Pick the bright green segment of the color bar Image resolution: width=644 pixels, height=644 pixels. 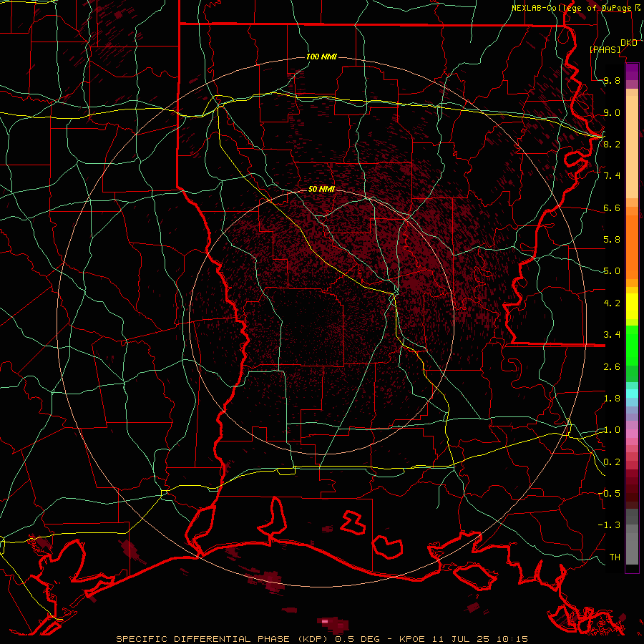coord(632,346)
